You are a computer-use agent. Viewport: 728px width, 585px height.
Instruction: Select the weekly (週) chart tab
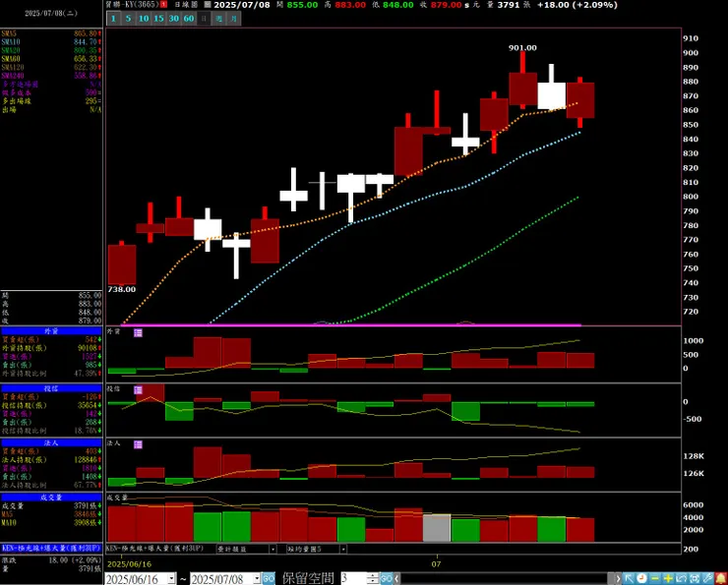coord(218,19)
